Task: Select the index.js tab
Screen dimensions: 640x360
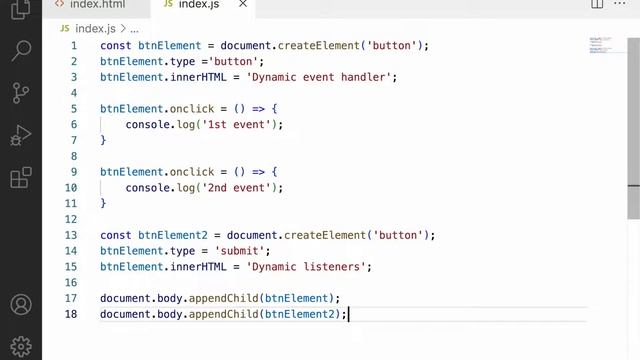Action: (x=199, y=4)
